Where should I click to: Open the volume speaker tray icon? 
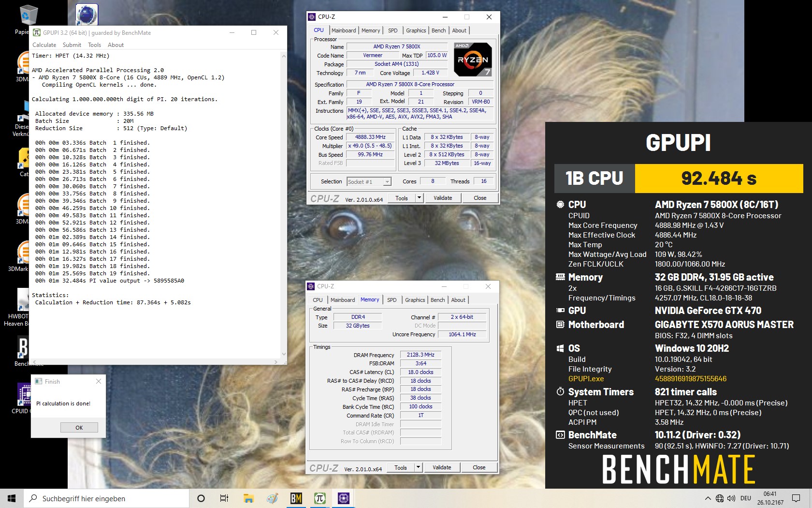[x=731, y=498]
